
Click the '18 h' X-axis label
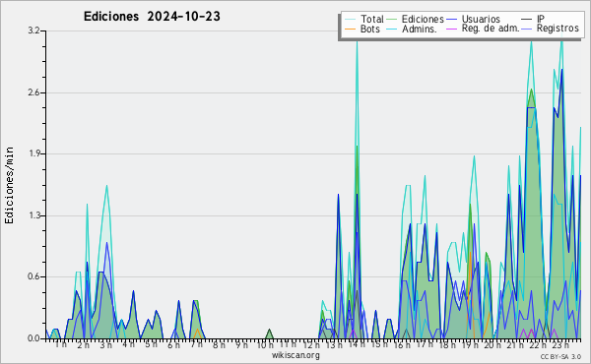[x=447, y=344]
